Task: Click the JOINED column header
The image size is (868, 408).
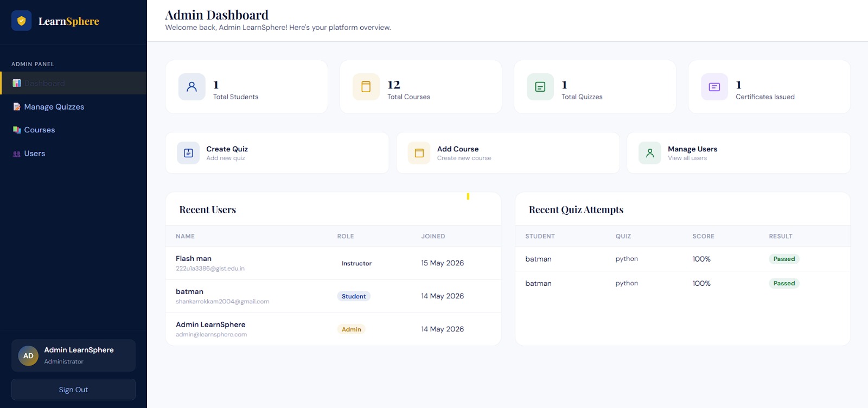Action: [433, 237]
